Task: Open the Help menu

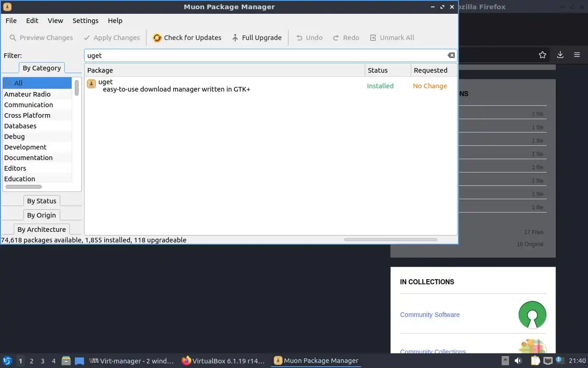Action: click(115, 21)
